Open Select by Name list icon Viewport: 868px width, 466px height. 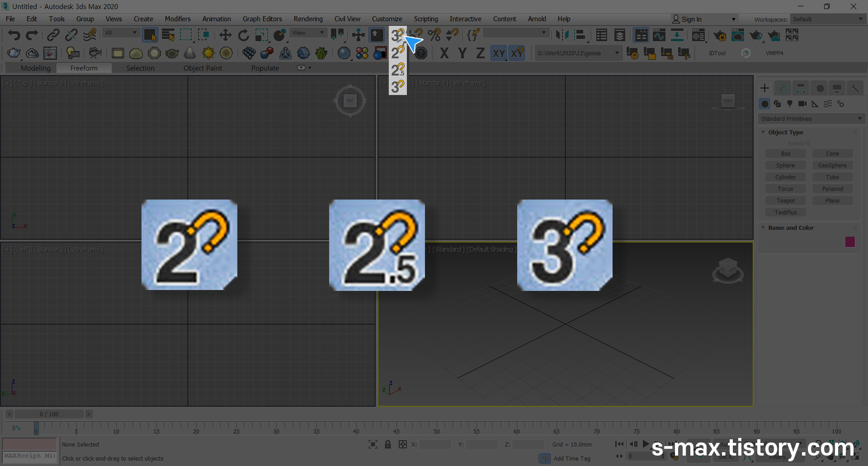pos(168,35)
